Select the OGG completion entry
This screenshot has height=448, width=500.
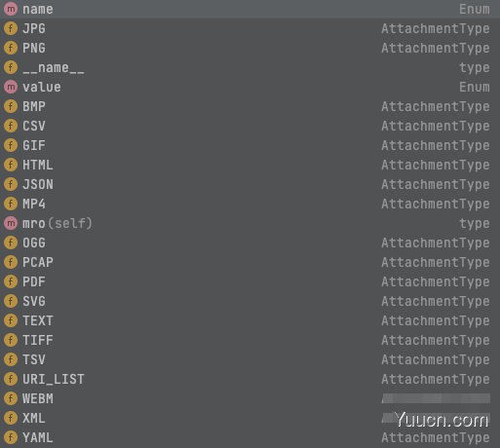250,243
